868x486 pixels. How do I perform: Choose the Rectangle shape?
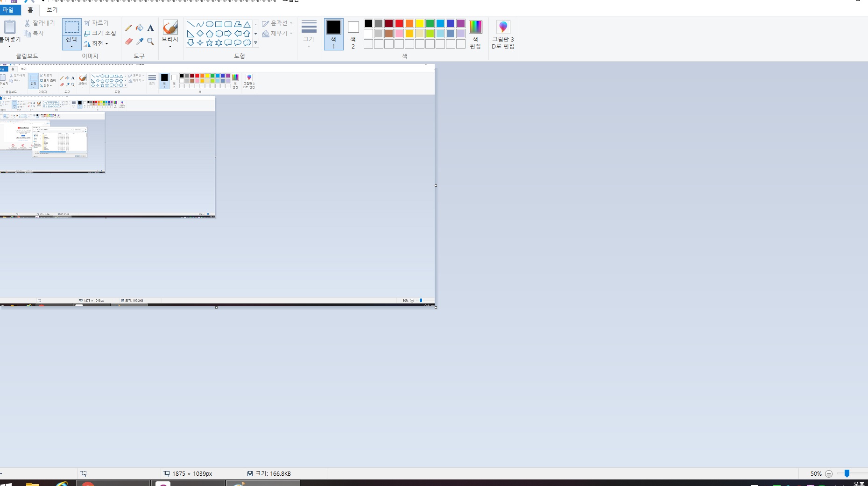[219, 24]
